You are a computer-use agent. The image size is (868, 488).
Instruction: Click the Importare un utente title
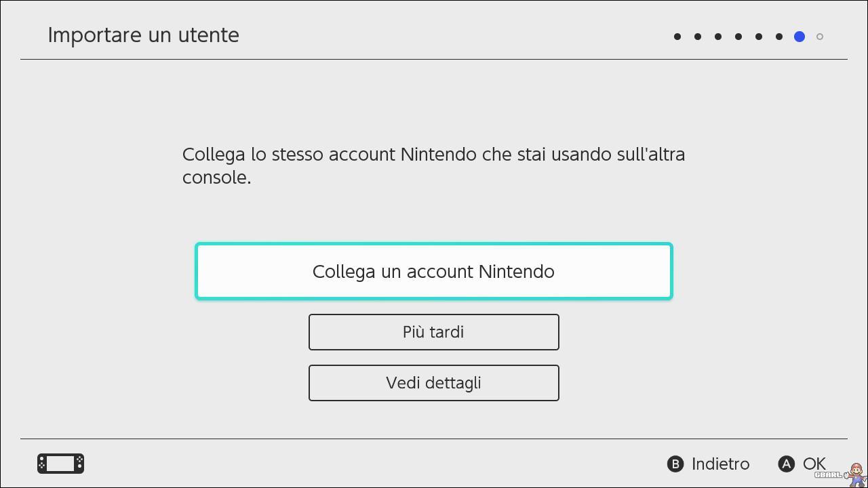click(x=143, y=35)
